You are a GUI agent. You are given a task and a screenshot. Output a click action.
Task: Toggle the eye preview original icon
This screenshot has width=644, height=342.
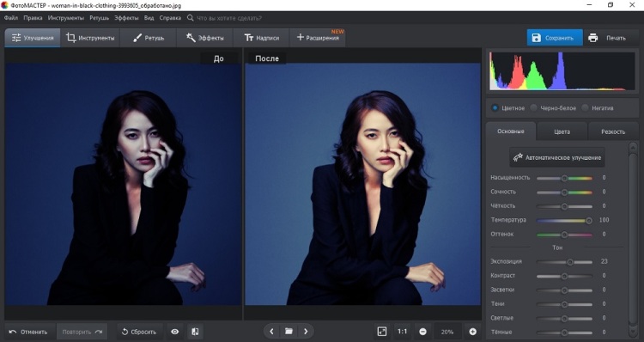point(175,332)
